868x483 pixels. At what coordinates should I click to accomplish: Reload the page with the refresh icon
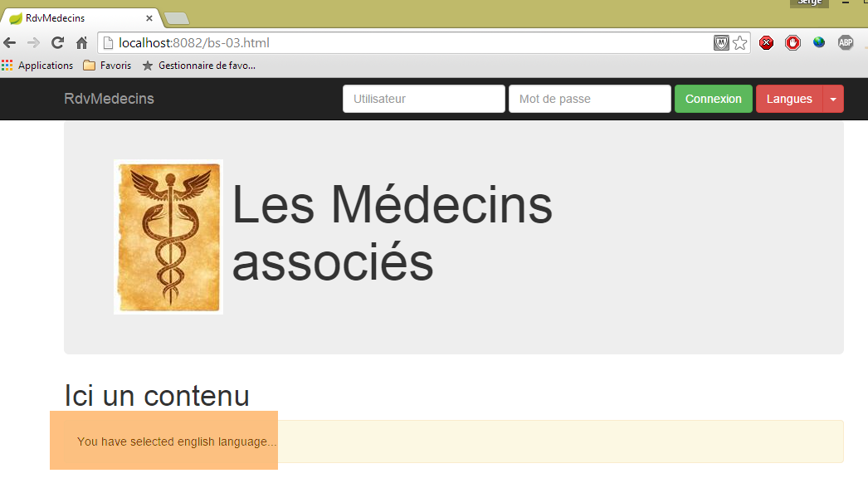pyautogui.click(x=57, y=42)
